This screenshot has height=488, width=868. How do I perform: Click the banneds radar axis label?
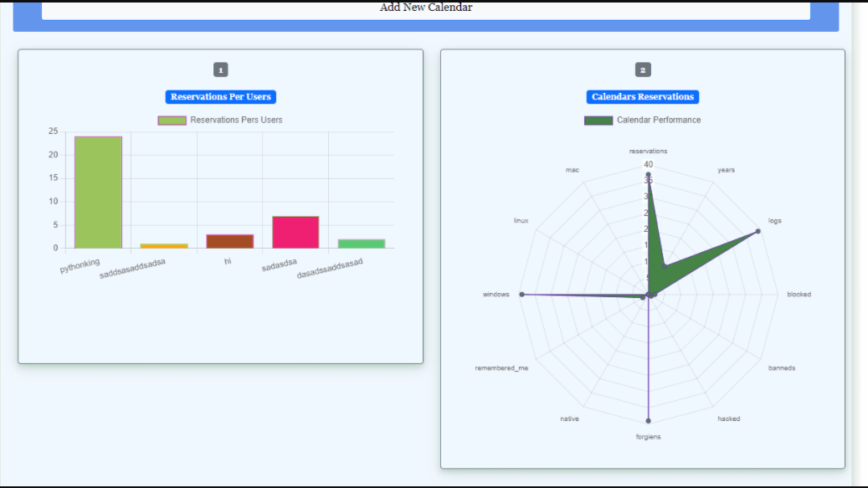[x=782, y=368]
